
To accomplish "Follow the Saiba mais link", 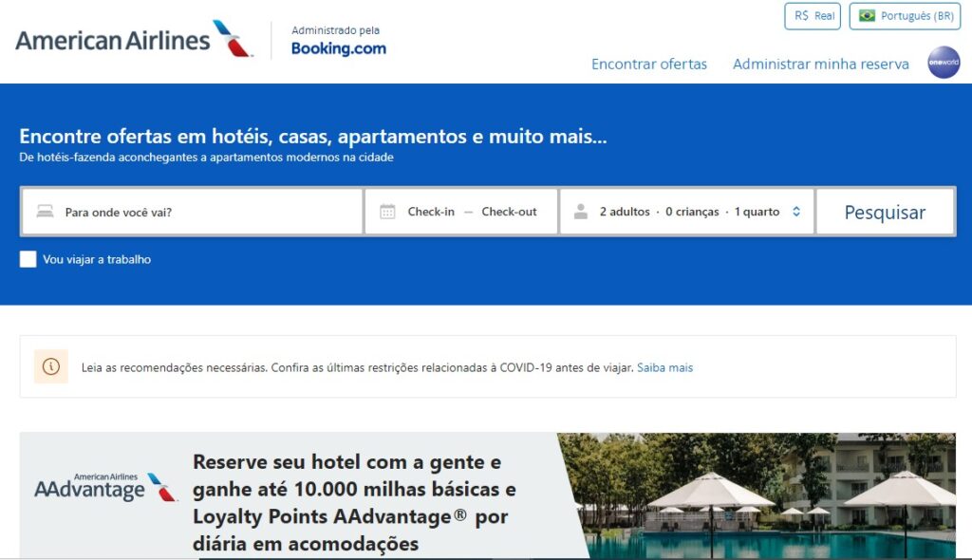I will point(664,367).
